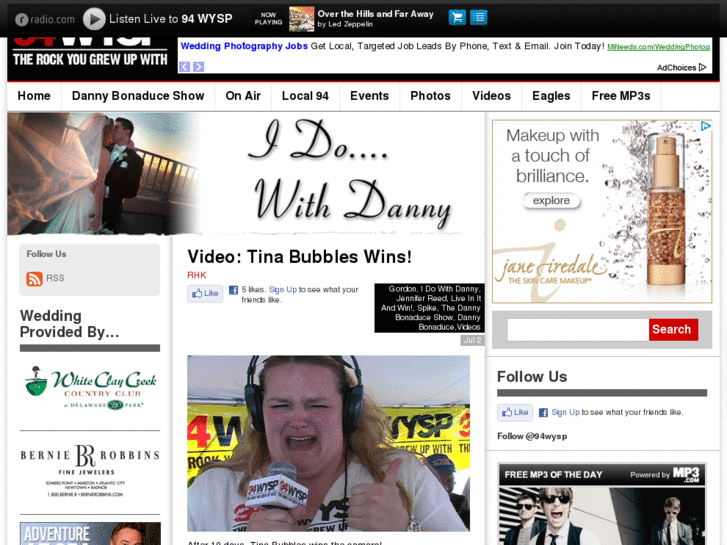The width and height of the screenshot is (727, 545).
Task: Click the RHK author link
Action: tap(197, 275)
